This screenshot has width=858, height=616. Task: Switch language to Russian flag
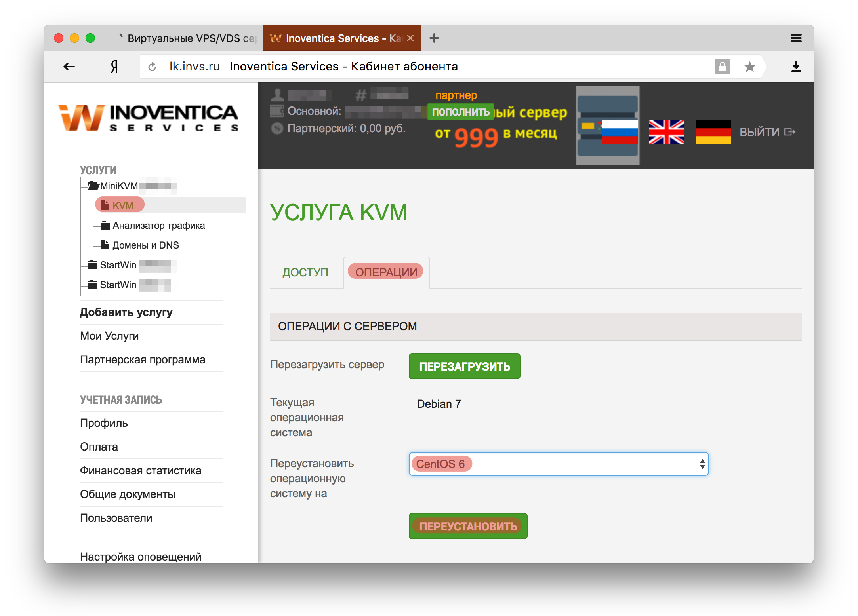tap(620, 132)
